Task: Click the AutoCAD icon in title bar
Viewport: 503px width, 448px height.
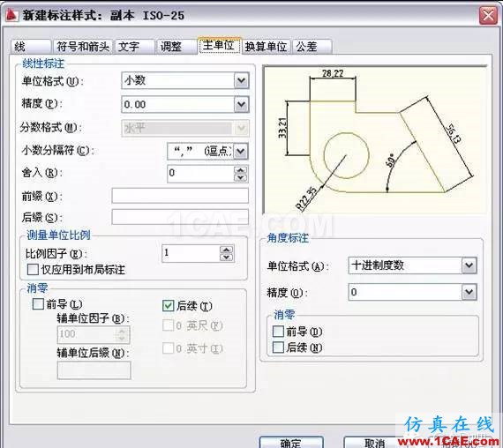Action: point(11,15)
